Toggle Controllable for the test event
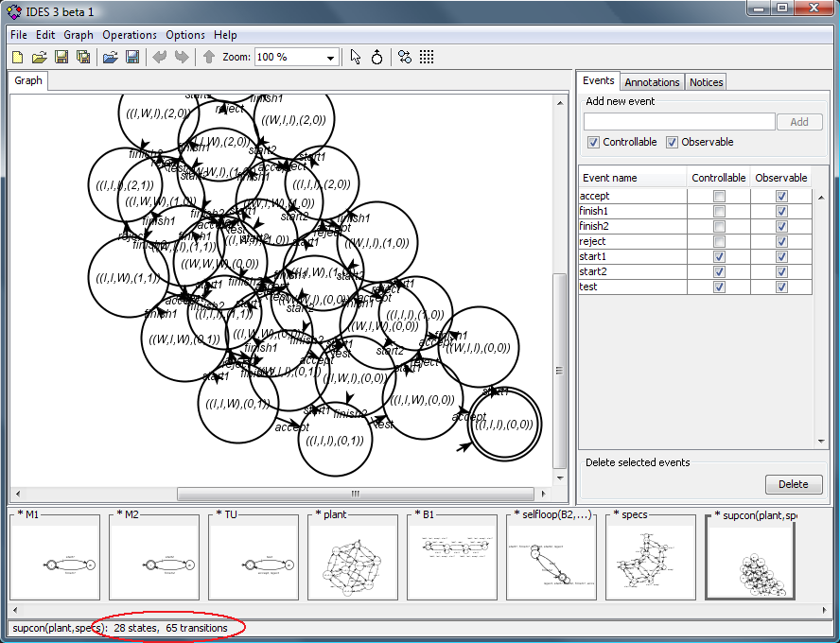Image resolution: width=840 pixels, height=643 pixels. coord(719,287)
